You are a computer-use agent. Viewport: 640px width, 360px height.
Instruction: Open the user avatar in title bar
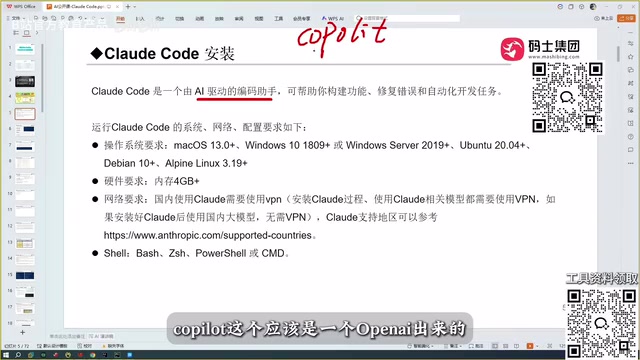coord(593,7)
